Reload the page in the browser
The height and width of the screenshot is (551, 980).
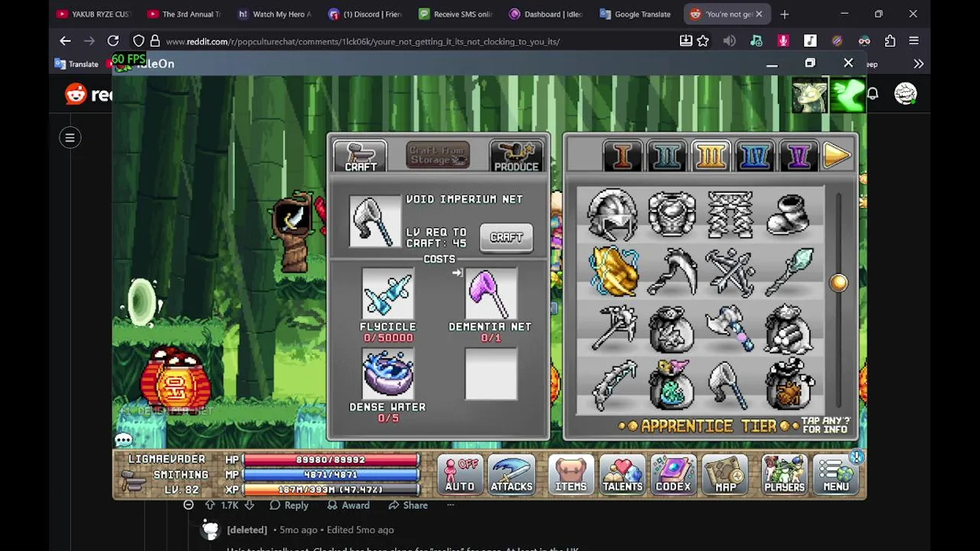113,41
